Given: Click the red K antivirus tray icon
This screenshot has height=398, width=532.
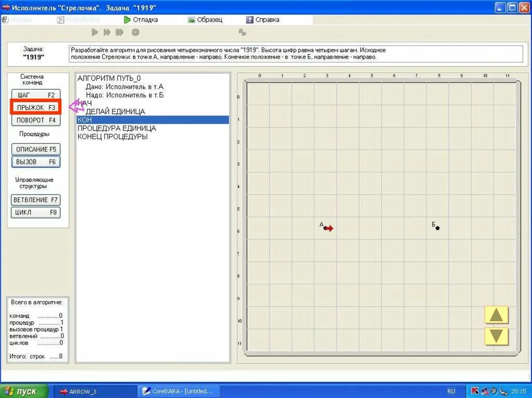Looking at the screenshot, I should tap(475, 391).
